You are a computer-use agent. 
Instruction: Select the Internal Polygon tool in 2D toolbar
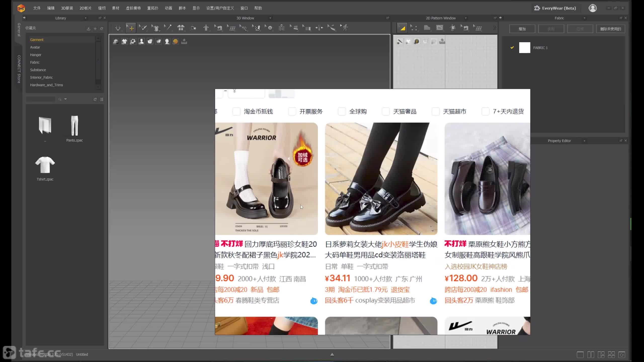point(440,28)
